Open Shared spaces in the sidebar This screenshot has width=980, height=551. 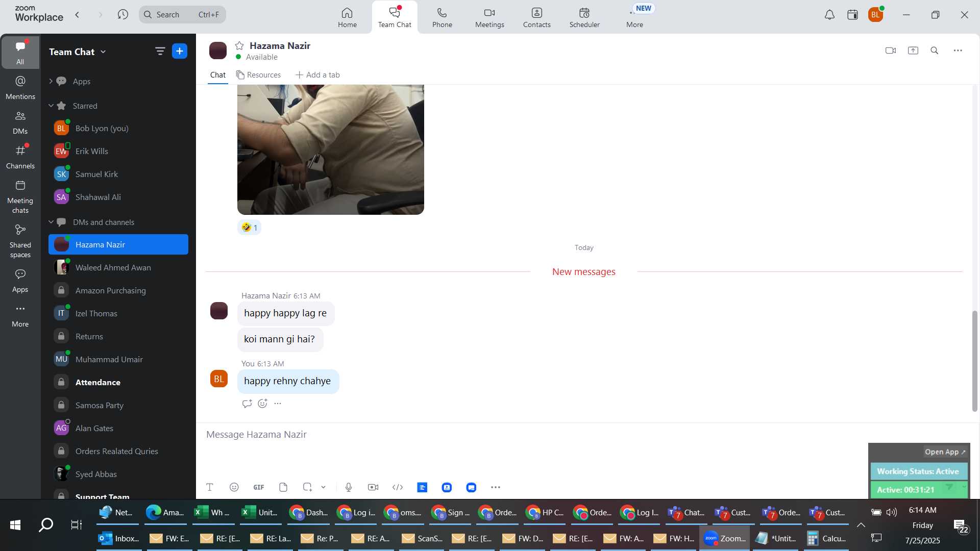[20, 241]
